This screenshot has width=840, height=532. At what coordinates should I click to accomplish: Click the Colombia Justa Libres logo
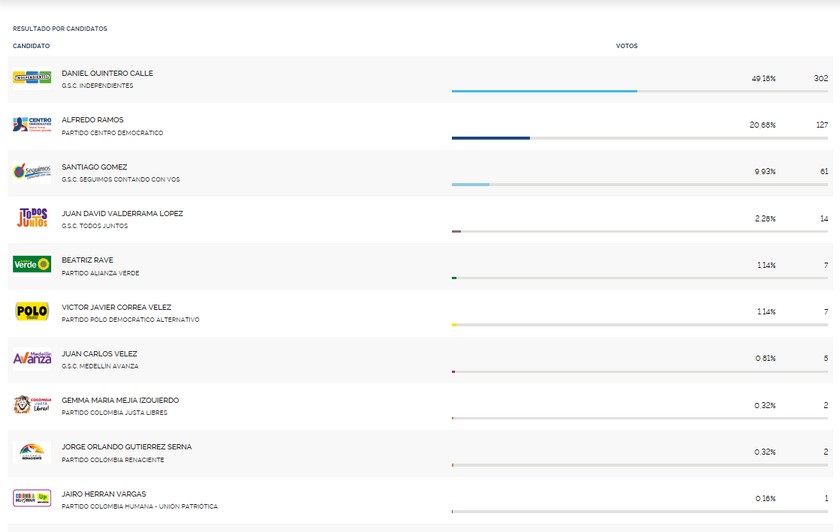32,405
